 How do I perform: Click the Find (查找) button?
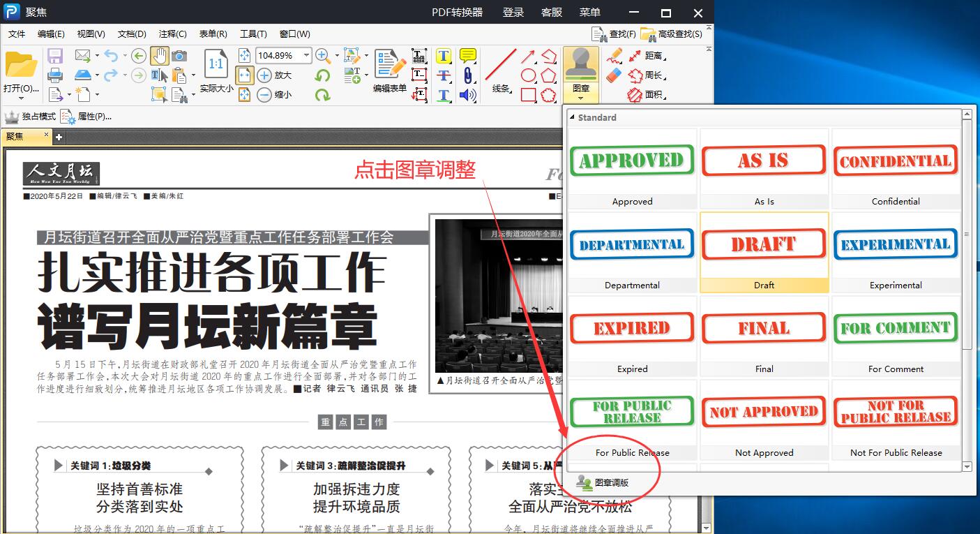[x=614, y=34]
